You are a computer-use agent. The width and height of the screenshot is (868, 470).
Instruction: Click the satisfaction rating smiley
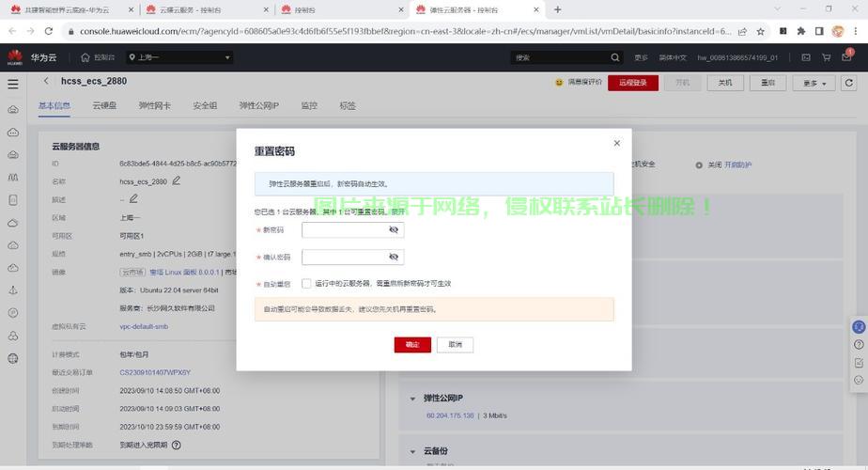559,82
